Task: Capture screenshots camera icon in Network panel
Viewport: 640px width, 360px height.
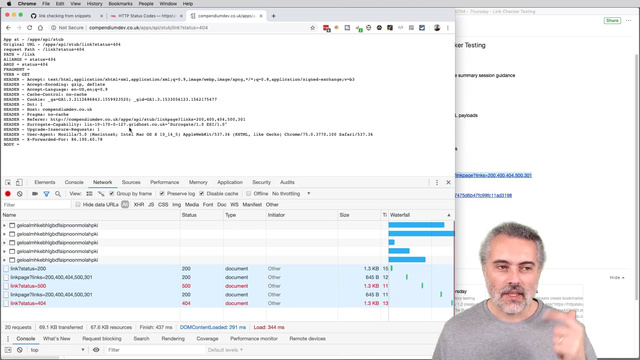Action: tap(35, 194)
